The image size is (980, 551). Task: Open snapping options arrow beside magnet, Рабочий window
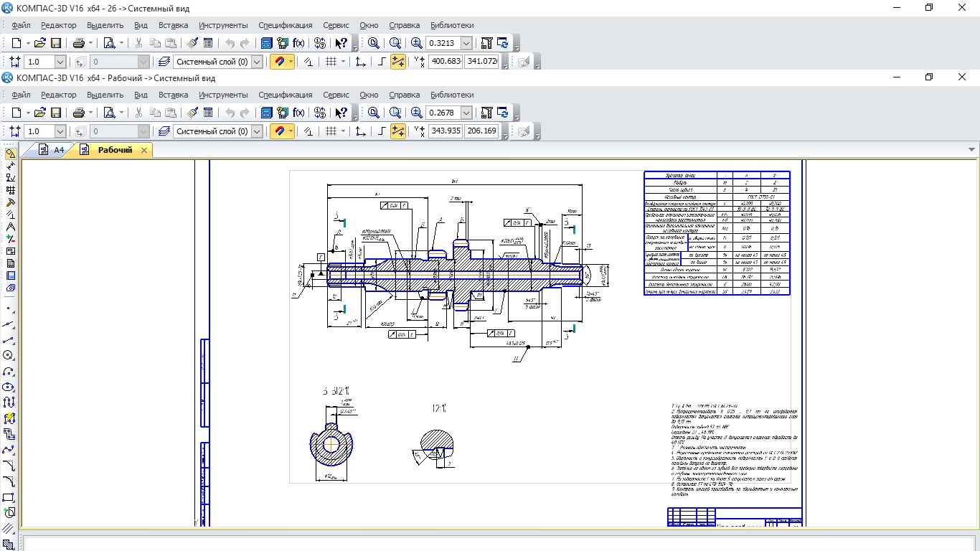(291, 131)
